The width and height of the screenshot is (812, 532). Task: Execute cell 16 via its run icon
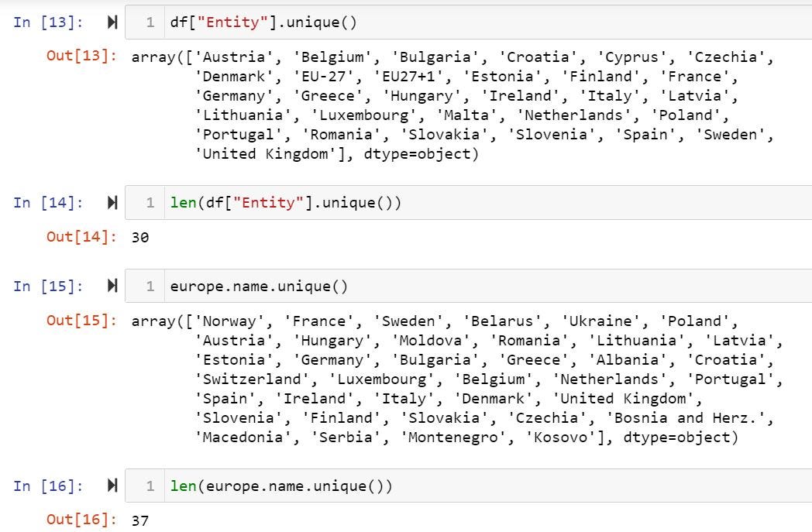click(112, 486)
